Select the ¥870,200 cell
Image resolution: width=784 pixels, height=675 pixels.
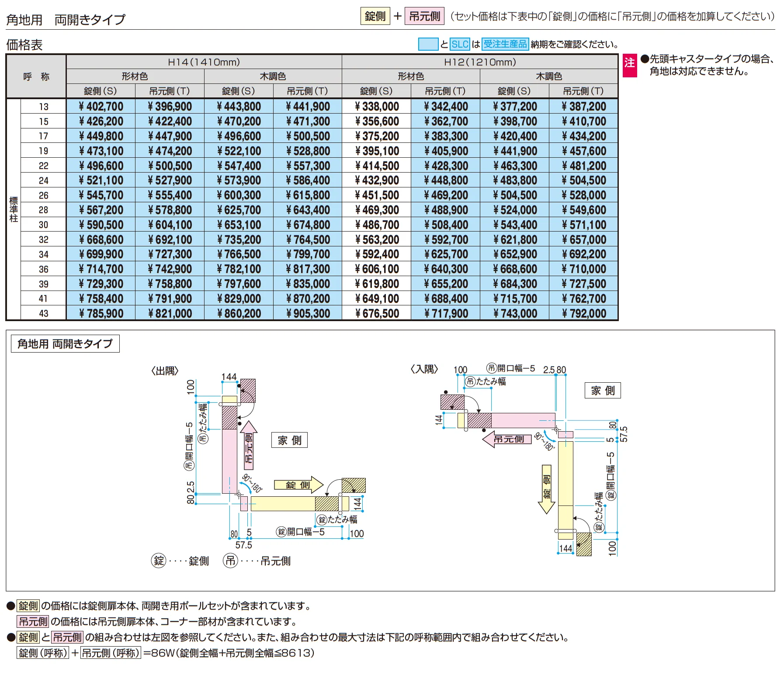click(308, 299)
